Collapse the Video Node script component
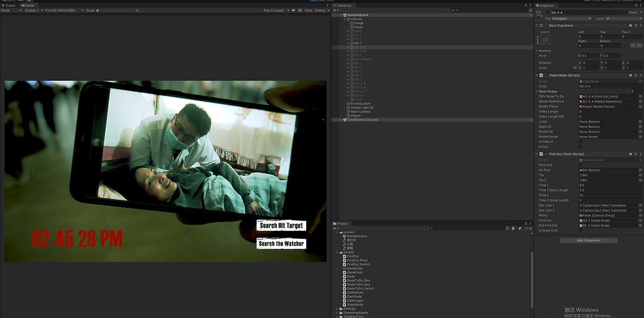The height and width of the screenshot is (318, 644). coord(537,75)
